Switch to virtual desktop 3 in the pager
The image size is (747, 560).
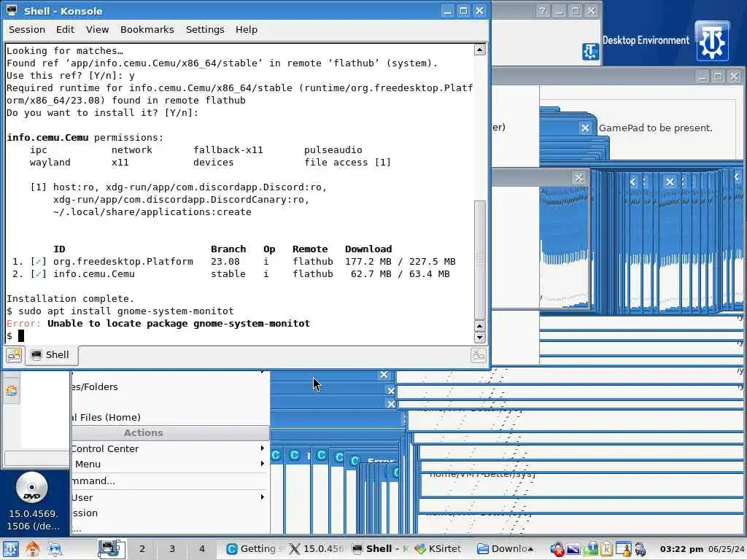tap(172, 548)
